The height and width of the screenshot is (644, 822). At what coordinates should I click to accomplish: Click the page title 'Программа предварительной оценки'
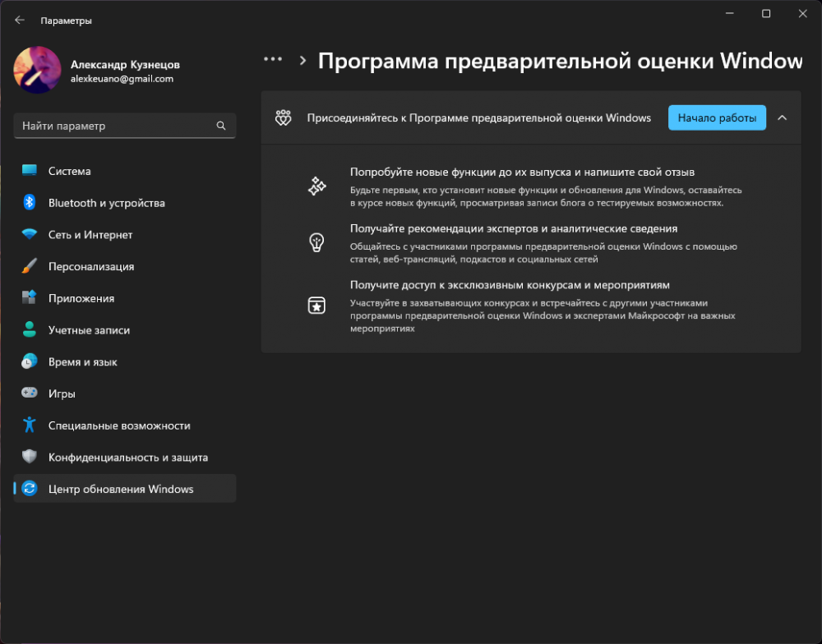(560, 61)
